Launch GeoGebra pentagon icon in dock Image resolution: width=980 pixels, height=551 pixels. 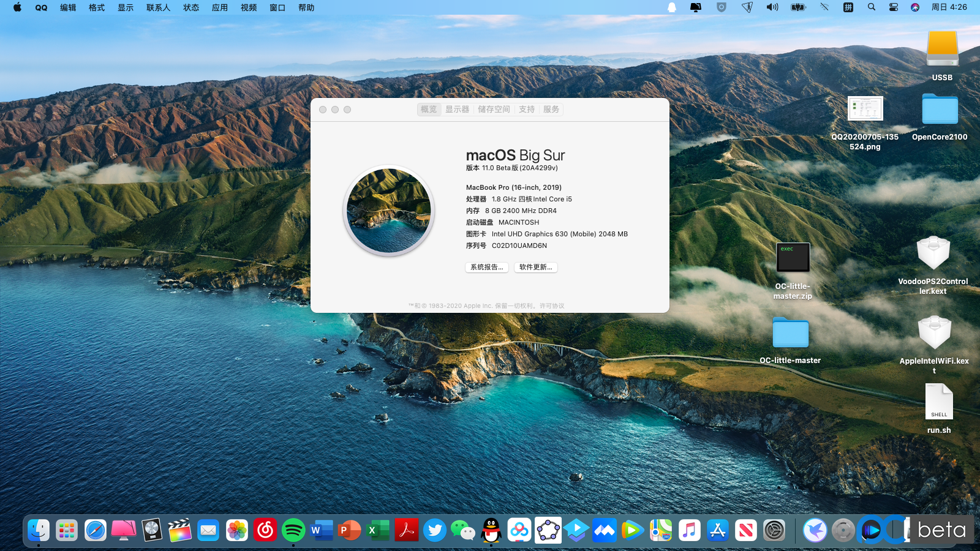click(548, 530)
